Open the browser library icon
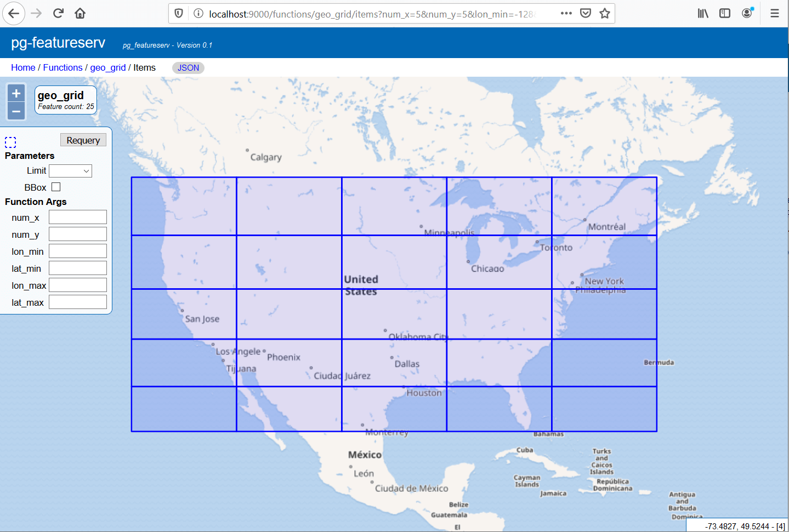This screenshot has height=532, width=789. coord(703,14)
